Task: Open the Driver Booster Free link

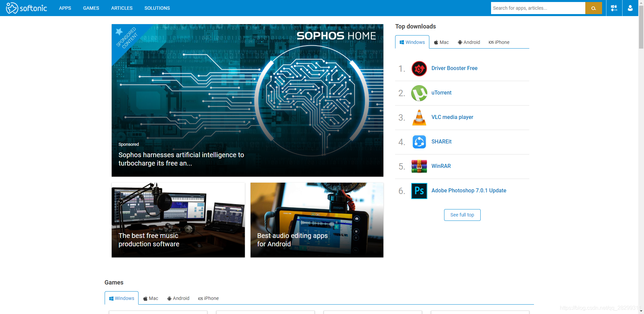Action: pos(454,68)
